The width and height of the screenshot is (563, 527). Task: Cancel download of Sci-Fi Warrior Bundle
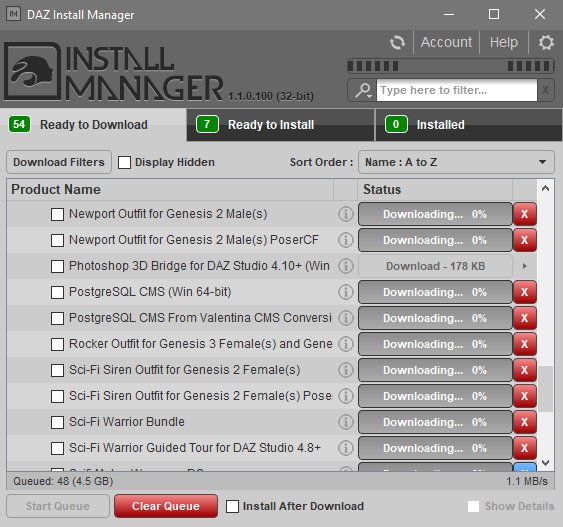tap(525, 422)
